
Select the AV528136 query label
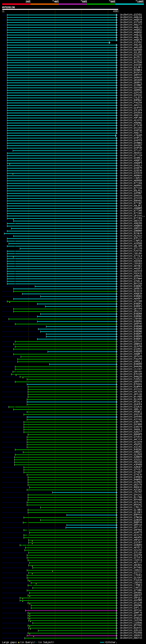8,8
